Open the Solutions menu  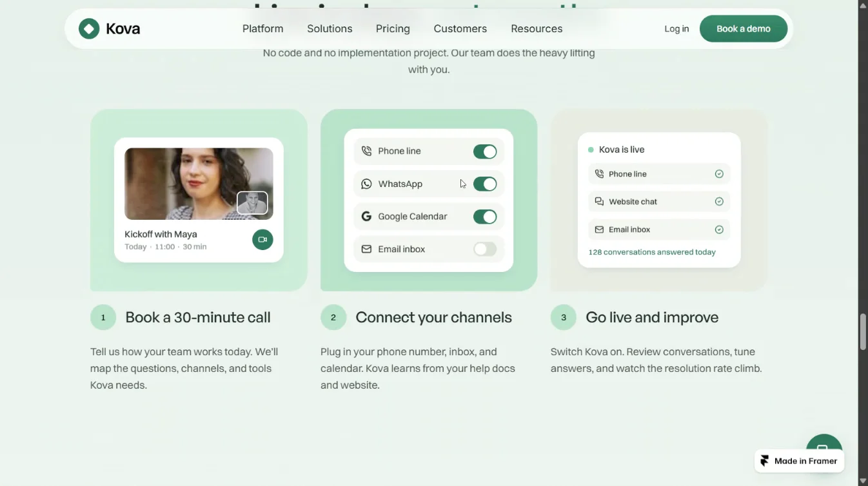330,28
